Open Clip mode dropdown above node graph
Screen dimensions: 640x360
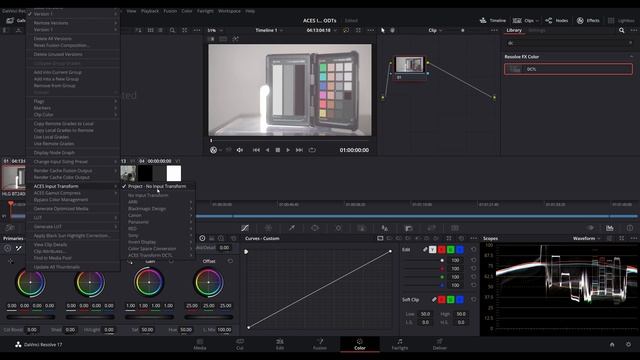[435, 30]
